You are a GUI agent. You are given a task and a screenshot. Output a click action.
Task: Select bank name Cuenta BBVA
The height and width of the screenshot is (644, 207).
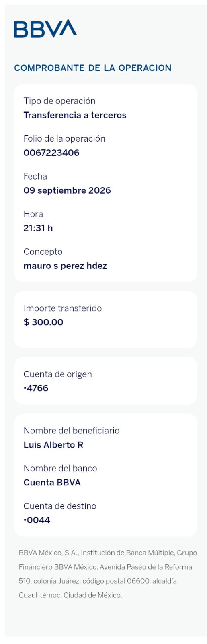52,483
